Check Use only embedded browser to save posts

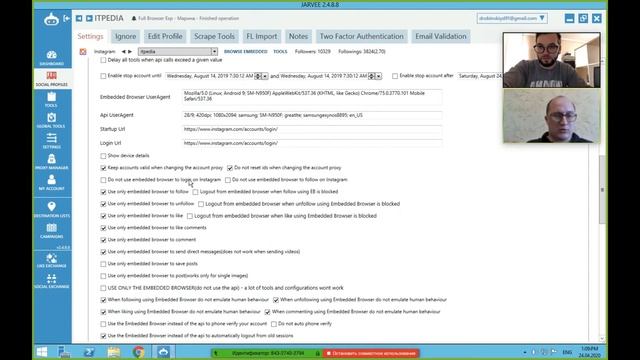[x=103, y=264]
